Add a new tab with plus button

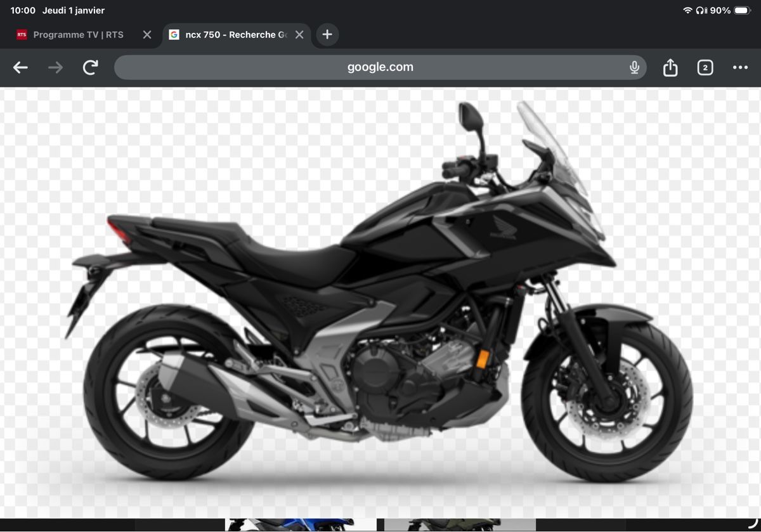(x=327, y=35)
